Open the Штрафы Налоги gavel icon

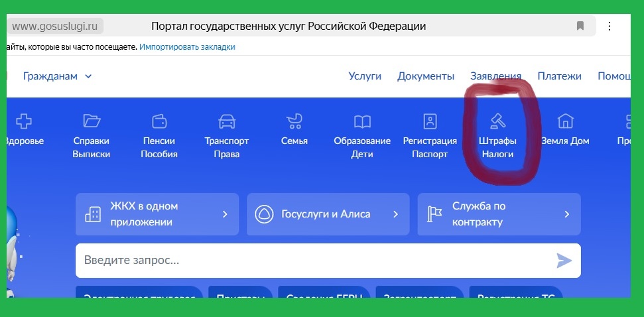497,121
